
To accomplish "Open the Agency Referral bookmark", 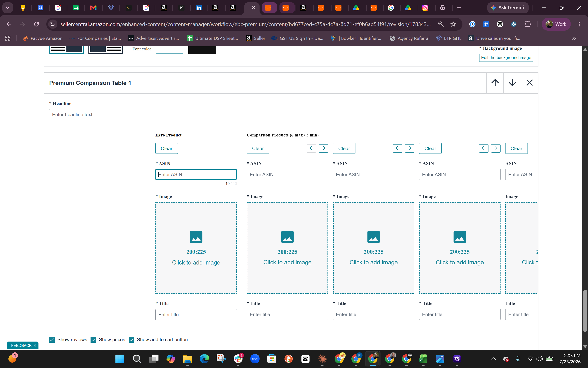I will pyautogui.click(x=409, y=38).
